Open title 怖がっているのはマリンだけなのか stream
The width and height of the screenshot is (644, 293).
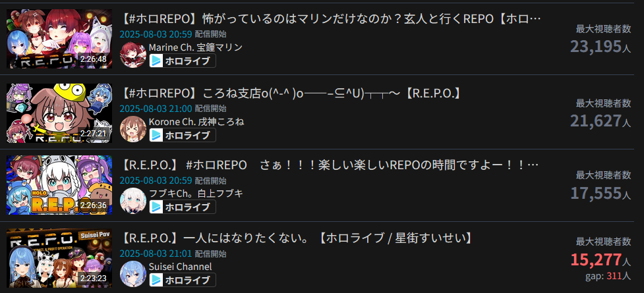(332, 19)
